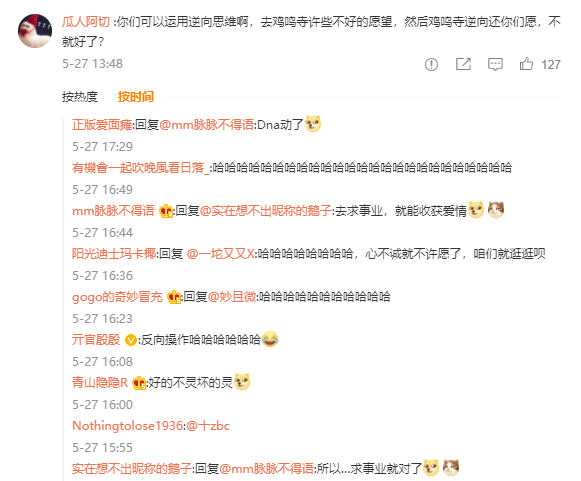Open Nothingtolose1936 profile link
The height and width of the screenshot is (481, 581).
(127, 426)
